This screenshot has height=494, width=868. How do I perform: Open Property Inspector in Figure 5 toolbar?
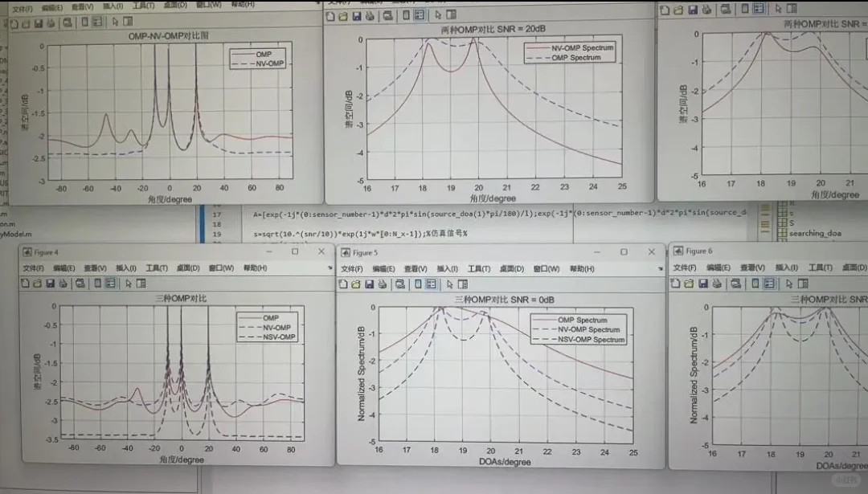(463, 284)
